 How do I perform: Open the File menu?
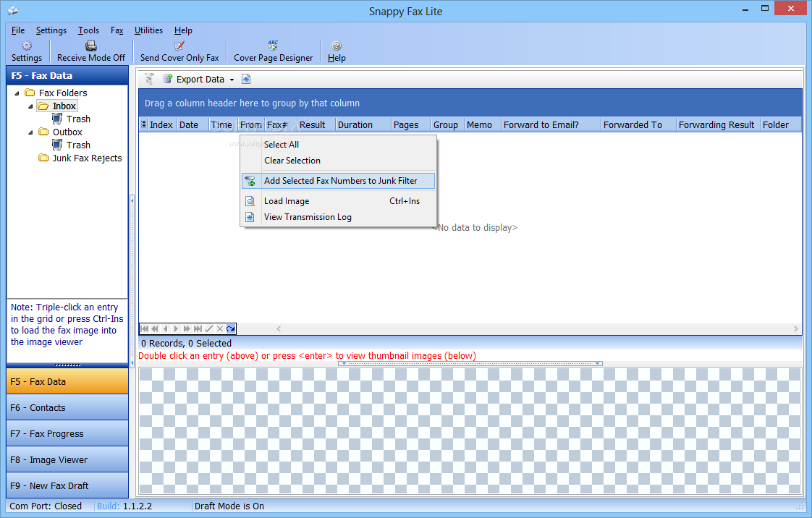coord(18,30)
